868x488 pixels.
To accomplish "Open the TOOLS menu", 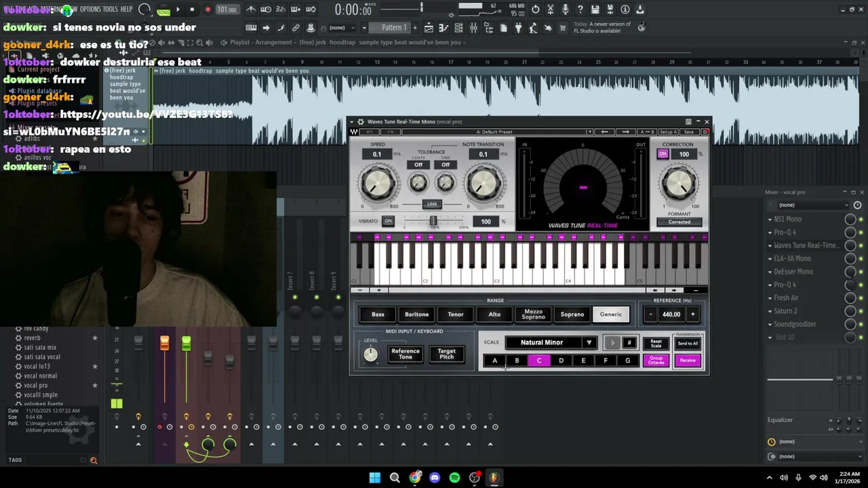I will [x=111, y=9].
